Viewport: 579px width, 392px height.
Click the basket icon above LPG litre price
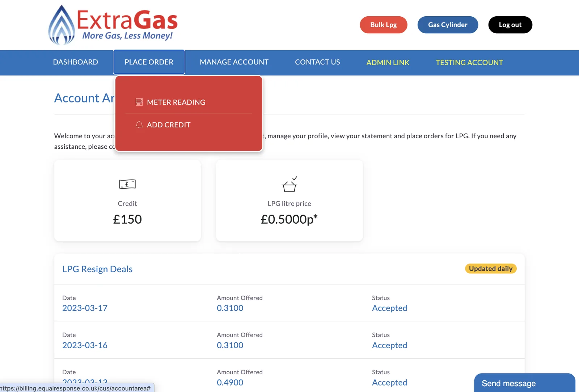click(289, 184)
